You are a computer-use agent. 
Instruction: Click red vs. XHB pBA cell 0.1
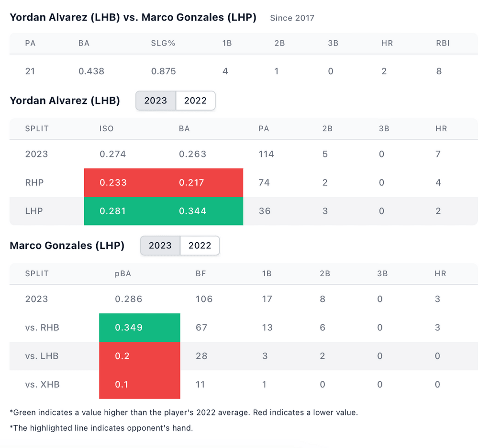[122, 384]
